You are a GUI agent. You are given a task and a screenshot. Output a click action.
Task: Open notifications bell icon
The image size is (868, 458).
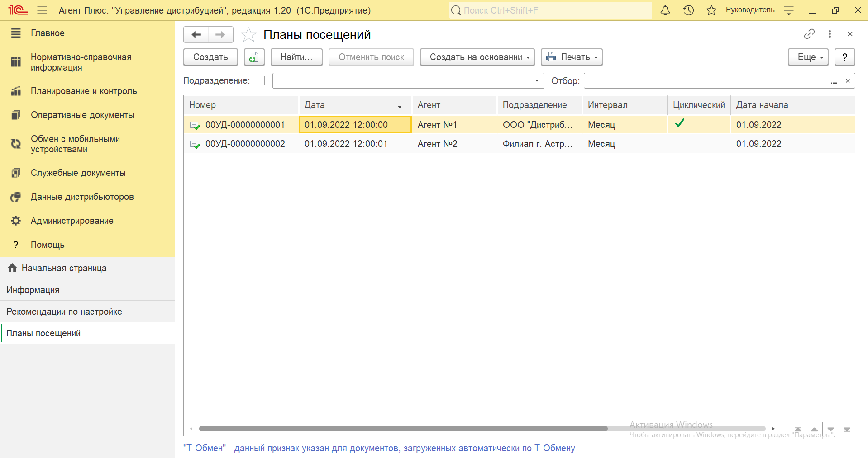665,10
